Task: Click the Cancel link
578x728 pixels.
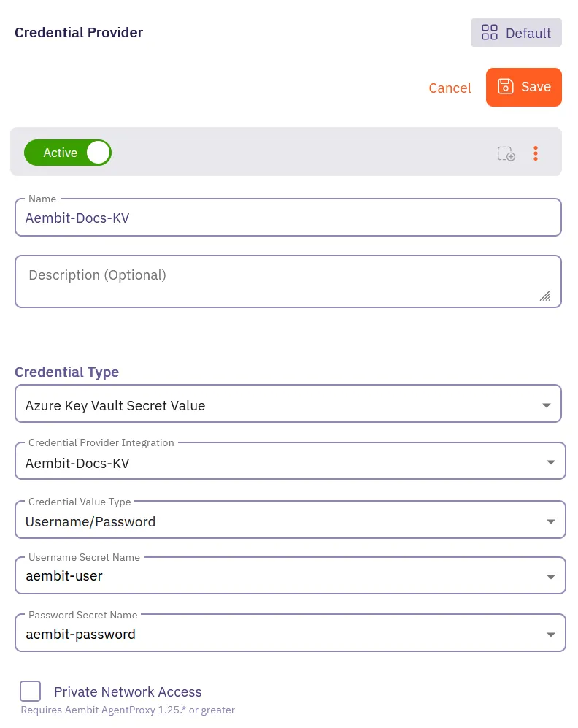Action: click(x=450, y=88)
